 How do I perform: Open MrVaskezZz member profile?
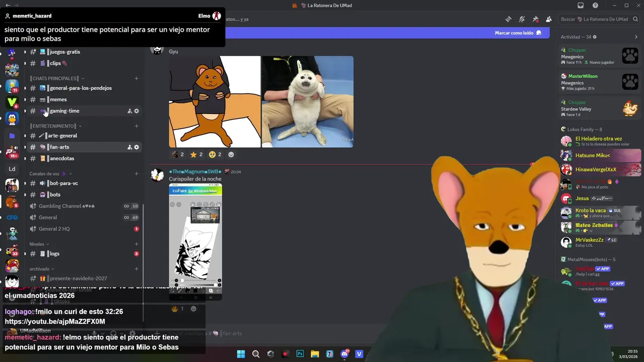[601, 242]
